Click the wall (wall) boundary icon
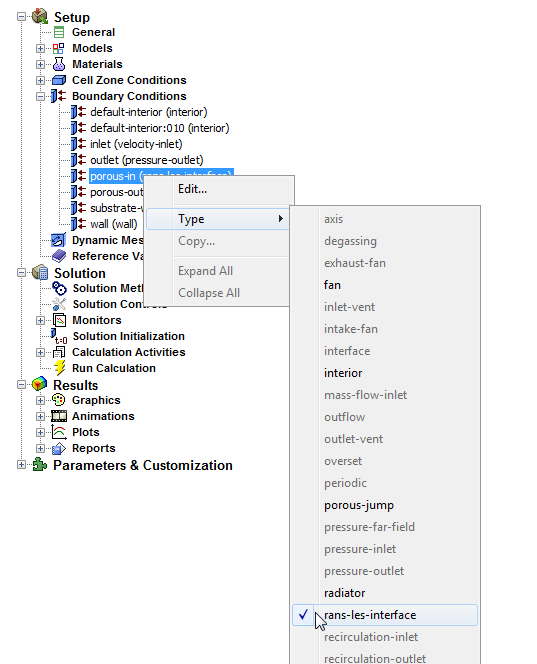 78,224
